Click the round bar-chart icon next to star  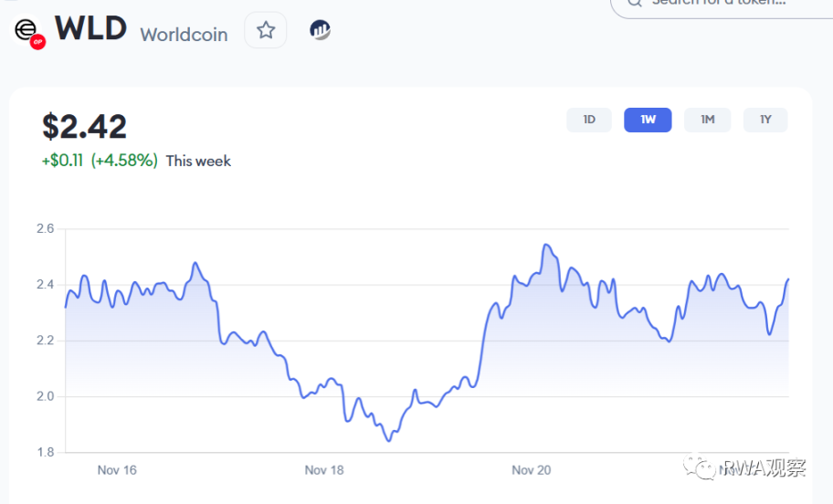click(320, 30)
